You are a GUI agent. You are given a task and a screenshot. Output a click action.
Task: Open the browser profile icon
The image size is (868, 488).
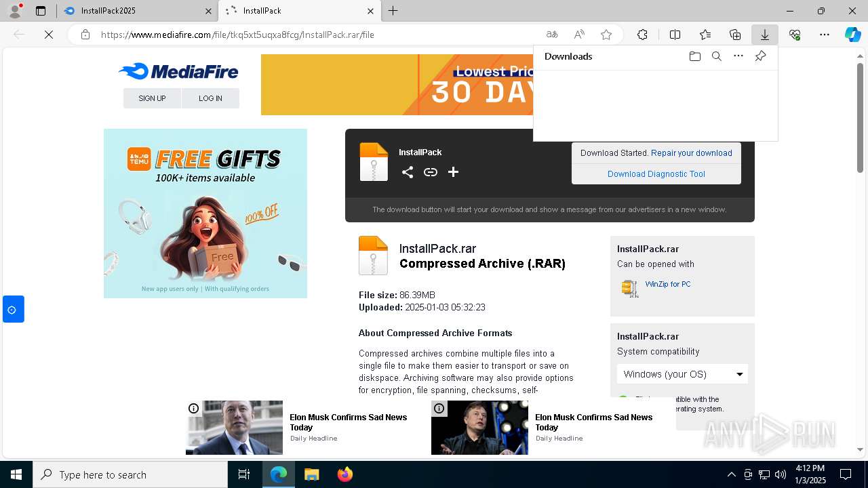point(15,11)
